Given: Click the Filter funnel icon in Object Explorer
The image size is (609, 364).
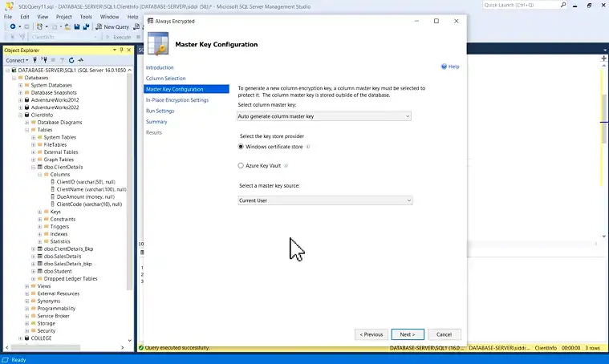Looking at the screenshot, I should [x=62, y=60].
